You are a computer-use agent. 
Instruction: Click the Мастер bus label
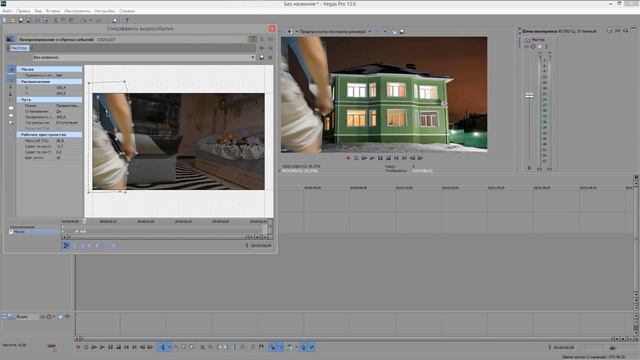[x=538, y=40]
